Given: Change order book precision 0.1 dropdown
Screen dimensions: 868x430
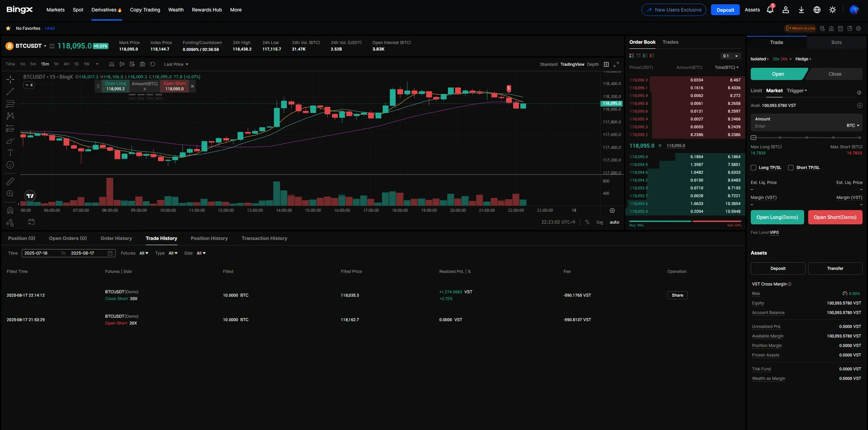Looking at the screenshot, I should 731,56.
